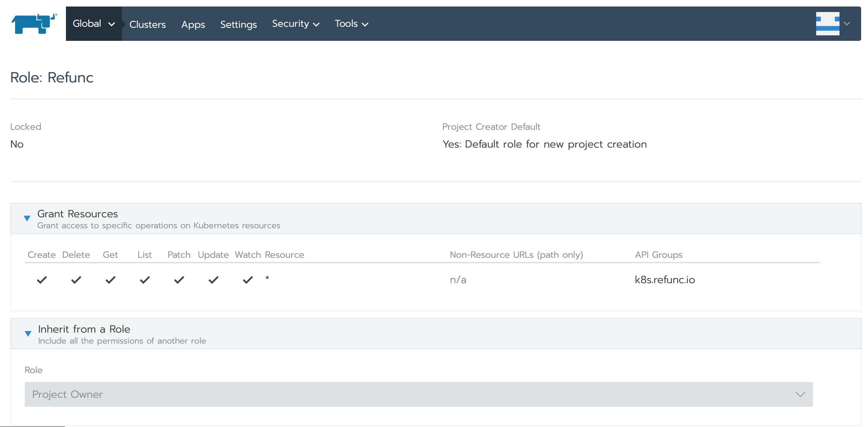Click the List permission checkmark

click(x=145, y=280)
